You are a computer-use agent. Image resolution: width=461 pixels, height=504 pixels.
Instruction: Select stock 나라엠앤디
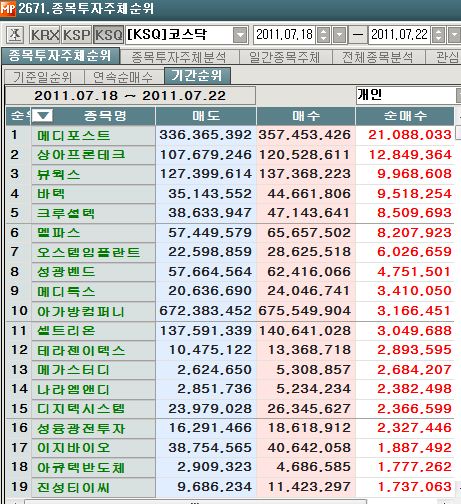[x=93, y=389]
